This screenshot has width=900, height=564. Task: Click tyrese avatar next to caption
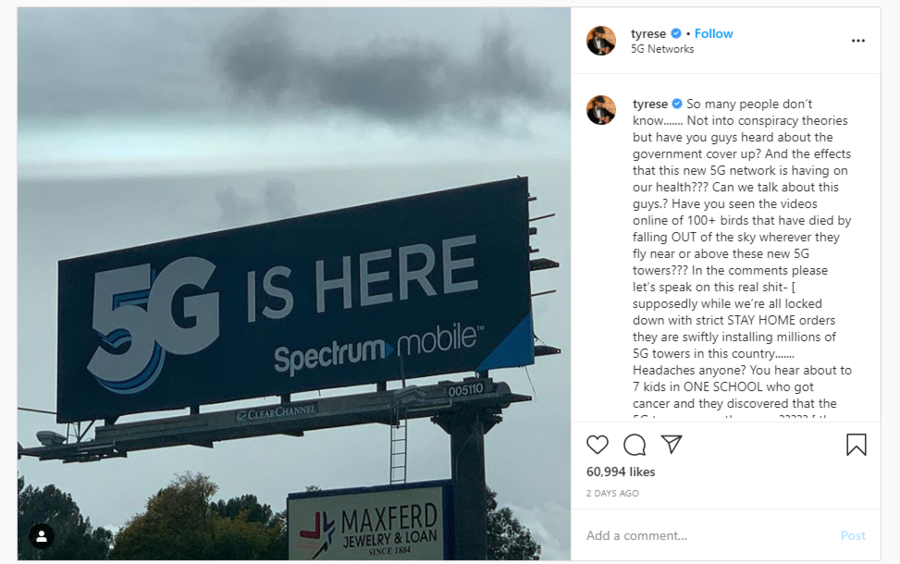pos(601,110)
